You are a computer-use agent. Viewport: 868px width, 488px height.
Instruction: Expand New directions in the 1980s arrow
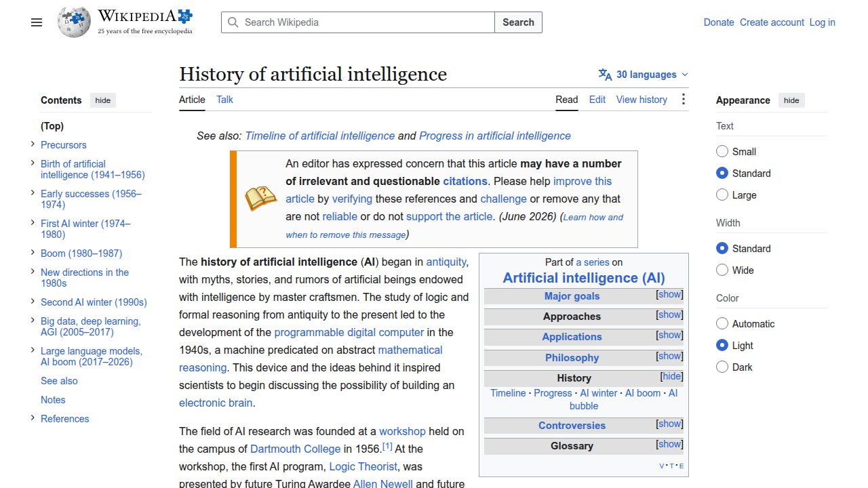click(x=33, y=271)
